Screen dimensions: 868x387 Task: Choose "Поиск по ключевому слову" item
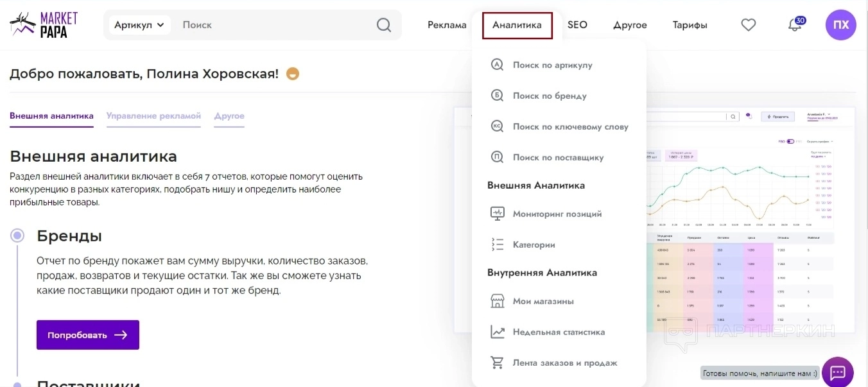tap(570, 126)
